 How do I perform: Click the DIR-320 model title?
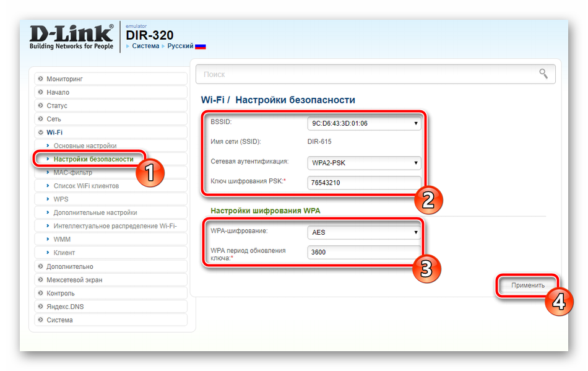150,35
